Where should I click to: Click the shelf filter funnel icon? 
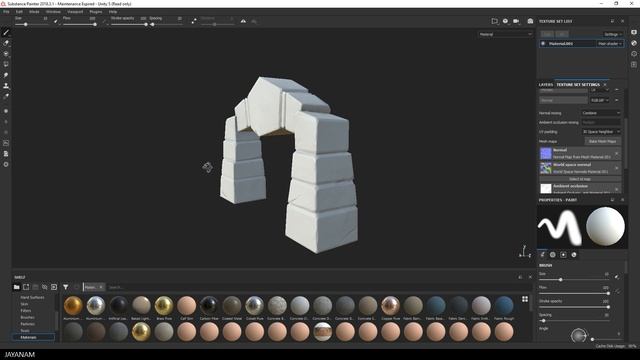coord(65,287)
